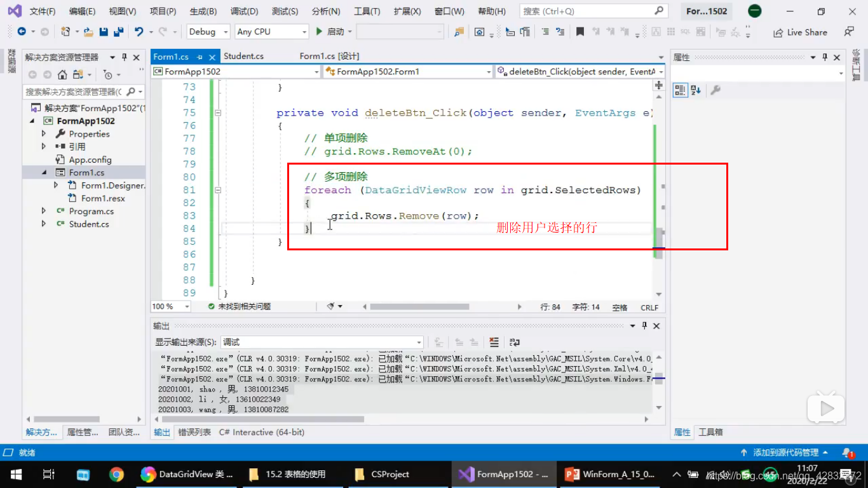The height and width of the screenshot is (488, 868).
Task: Open the FormApp1502.Form1 class dropdown
Action: click(x=408, y=72)
